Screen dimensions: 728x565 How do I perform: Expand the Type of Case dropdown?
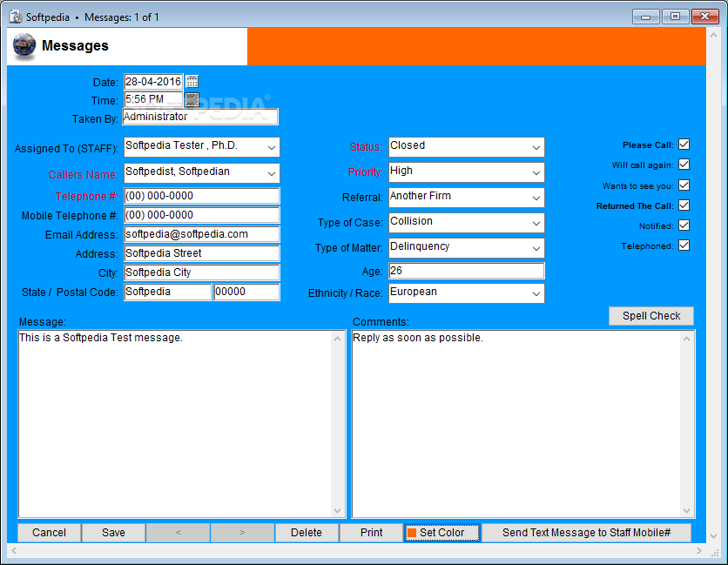(x=536, y=224)
